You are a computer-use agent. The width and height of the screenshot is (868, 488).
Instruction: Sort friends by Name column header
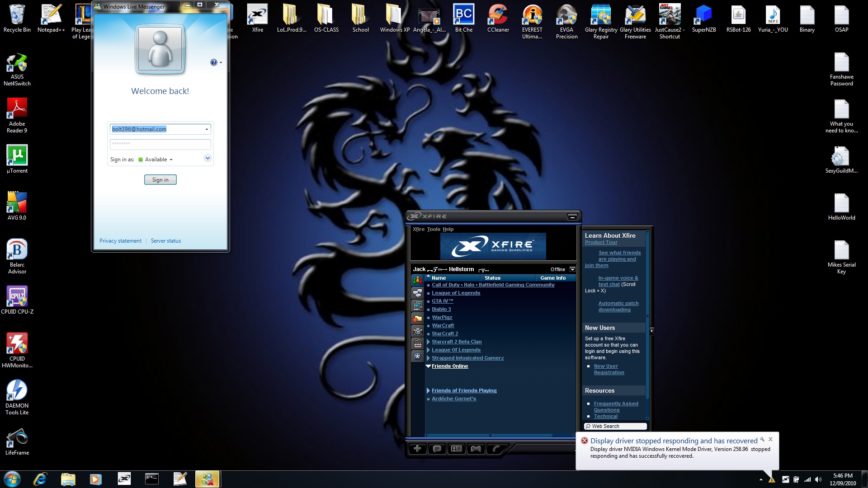[452, 278]
